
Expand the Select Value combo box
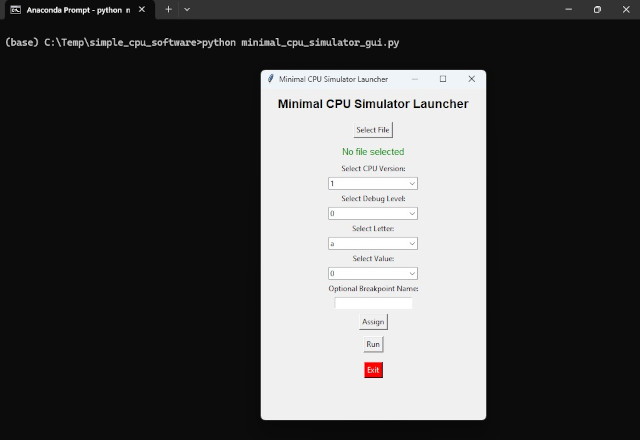pyautogui.click(x=373, y=273)
